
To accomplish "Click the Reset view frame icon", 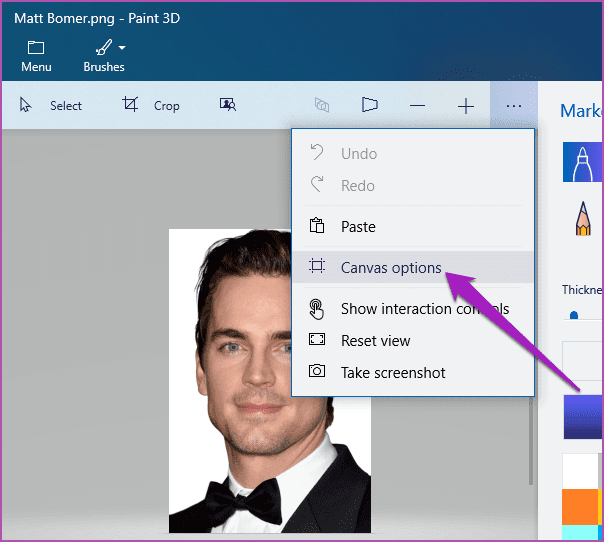I will coord(317,339).
